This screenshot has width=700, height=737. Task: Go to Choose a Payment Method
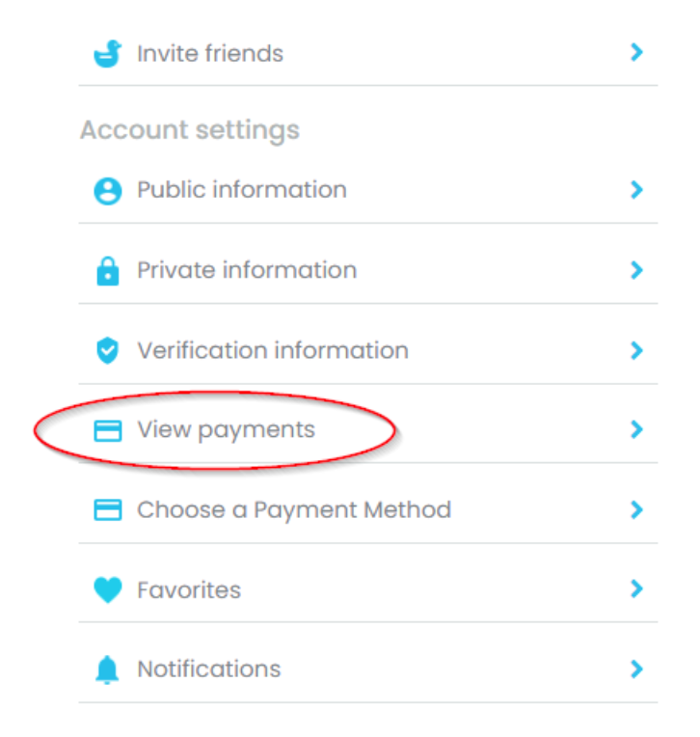293,509
